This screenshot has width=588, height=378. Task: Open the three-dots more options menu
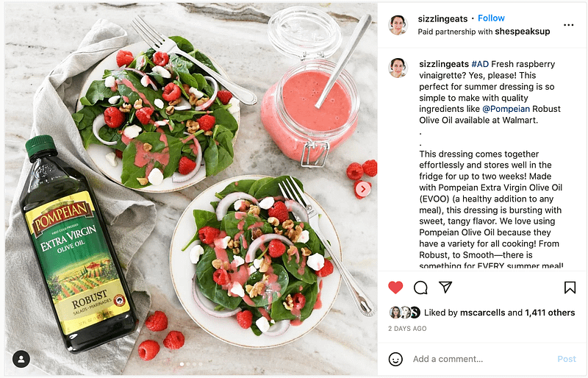coord(568,25)
